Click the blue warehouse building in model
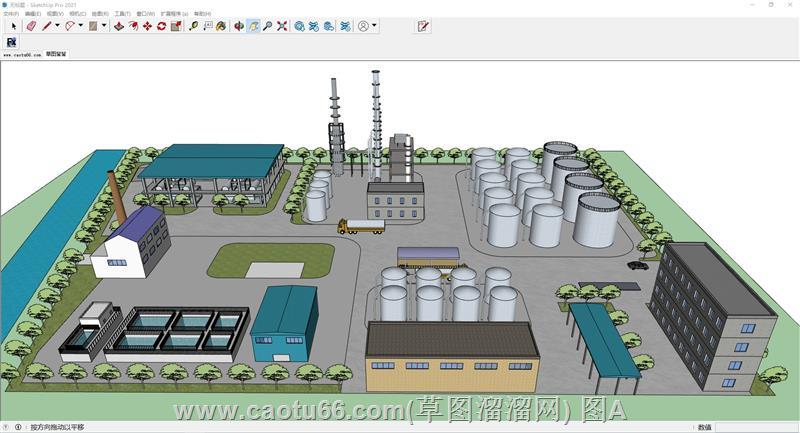 [284, 323]
